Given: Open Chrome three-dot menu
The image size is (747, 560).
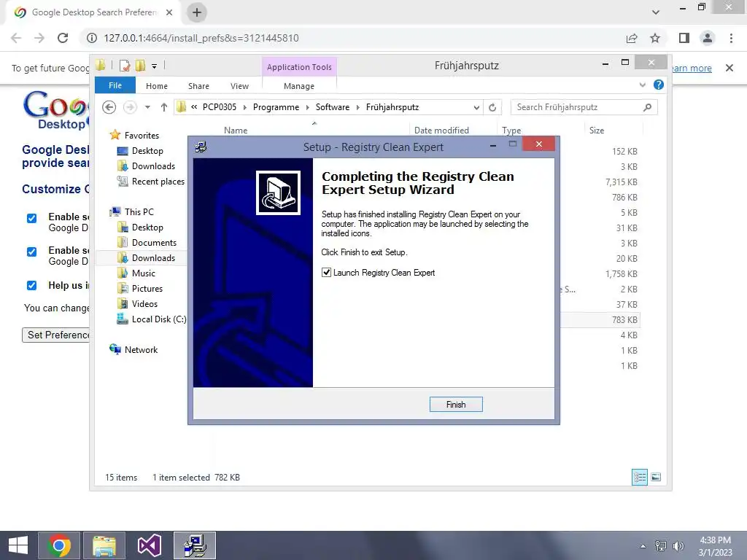Looking at the screenshot, I should click(731, 38).
